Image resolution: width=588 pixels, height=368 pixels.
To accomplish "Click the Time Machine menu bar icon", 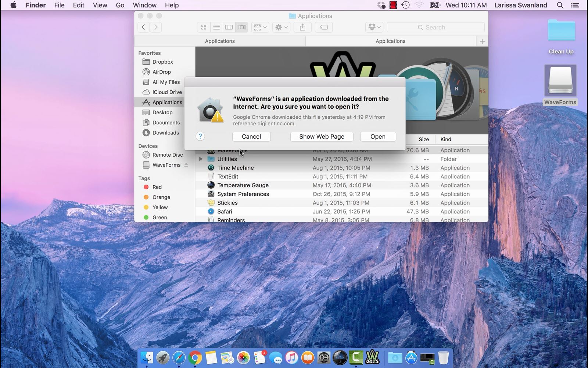I will tap(406, 5).
